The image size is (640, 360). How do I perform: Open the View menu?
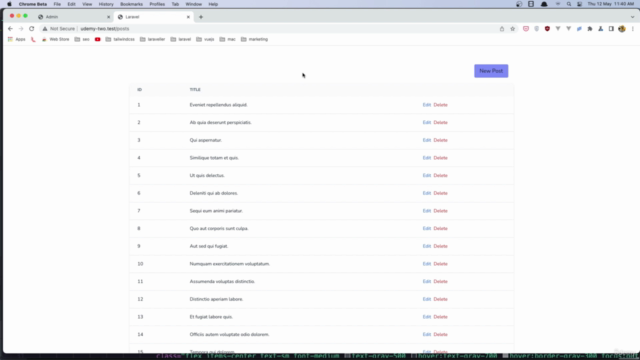point(87,4)
